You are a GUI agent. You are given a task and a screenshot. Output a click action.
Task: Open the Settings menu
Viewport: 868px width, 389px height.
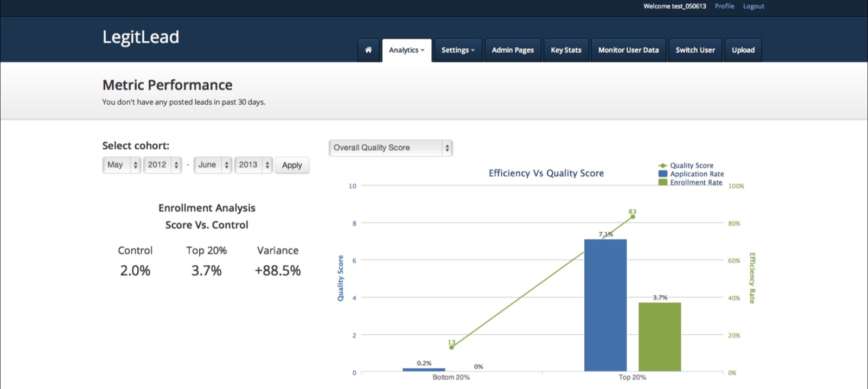[x=458, y=50]
